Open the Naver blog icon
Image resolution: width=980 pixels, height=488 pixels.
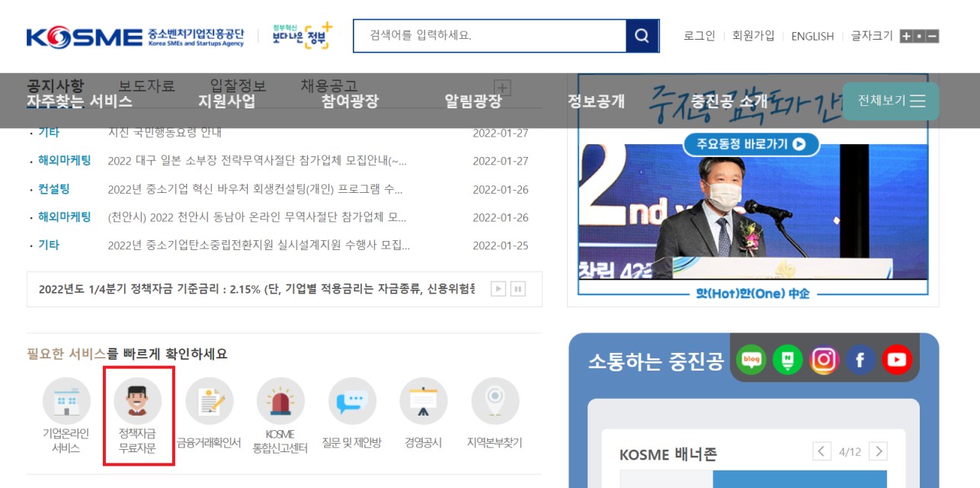tap(751, 360)
